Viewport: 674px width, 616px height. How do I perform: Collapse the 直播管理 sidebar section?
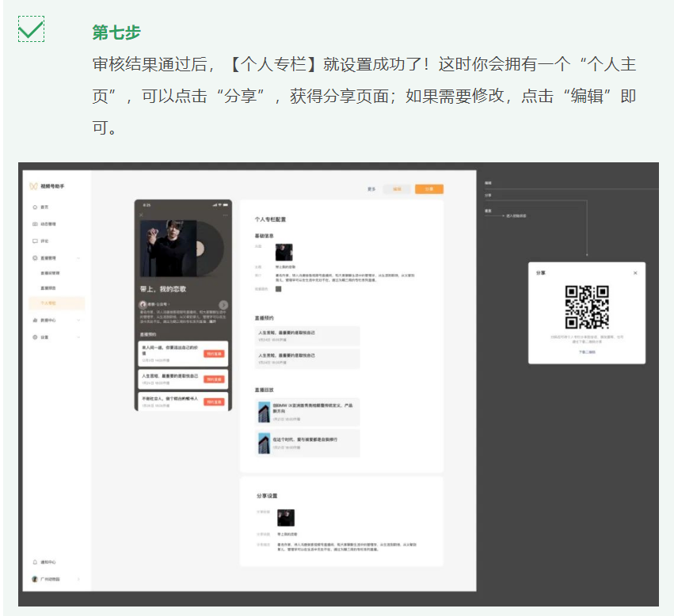(x=78, y=258)
